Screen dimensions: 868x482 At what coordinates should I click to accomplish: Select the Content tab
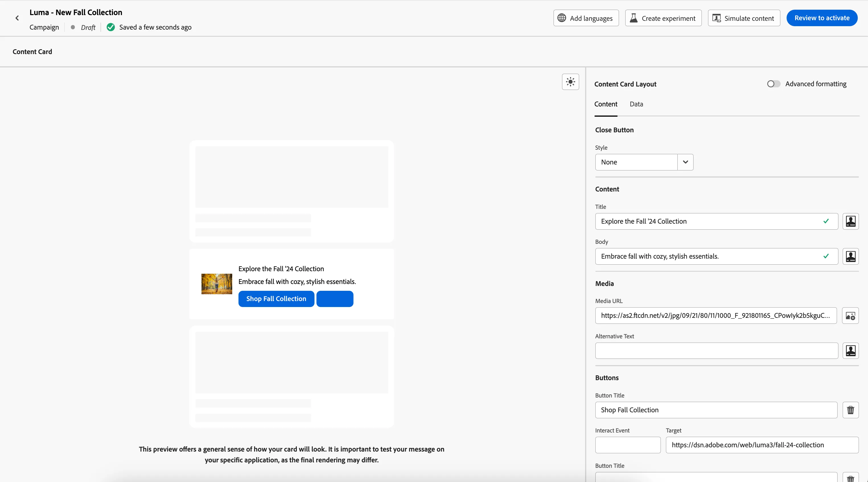click(x=606, y=104)
